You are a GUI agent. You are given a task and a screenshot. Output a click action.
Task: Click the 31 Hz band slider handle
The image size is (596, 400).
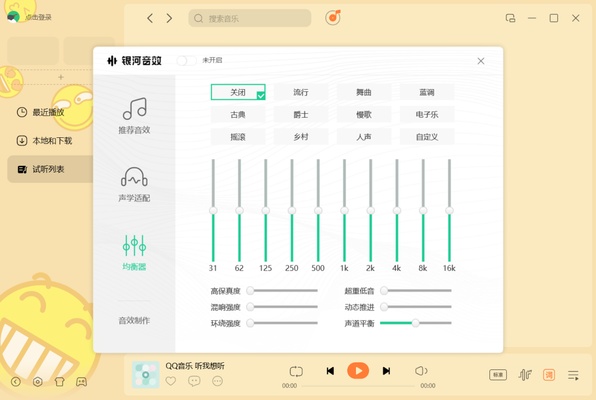[x=213, y=210]
